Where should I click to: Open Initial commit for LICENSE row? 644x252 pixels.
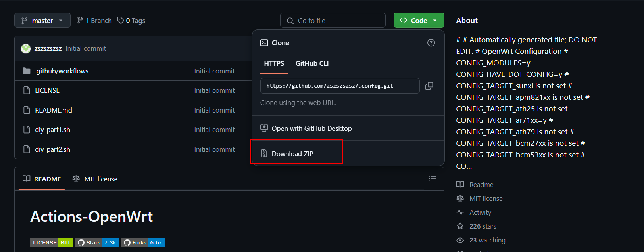click(x=214, y=90)
